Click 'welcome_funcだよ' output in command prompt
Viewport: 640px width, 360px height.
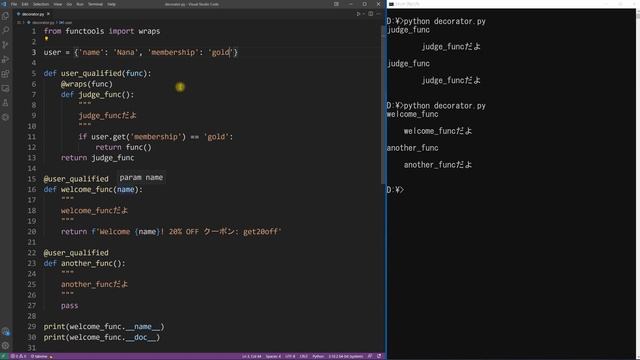point(438,131)
